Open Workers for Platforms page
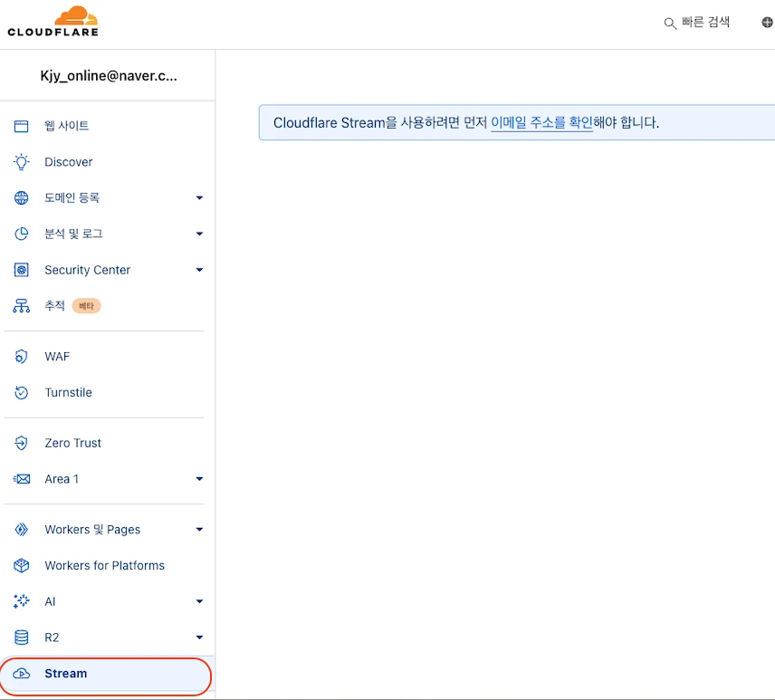Screen dimensions: 775x700 (x=107, y=566)
